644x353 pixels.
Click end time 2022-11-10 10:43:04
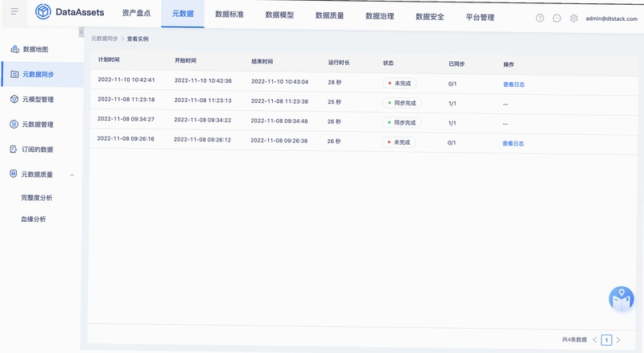[279, 82]
